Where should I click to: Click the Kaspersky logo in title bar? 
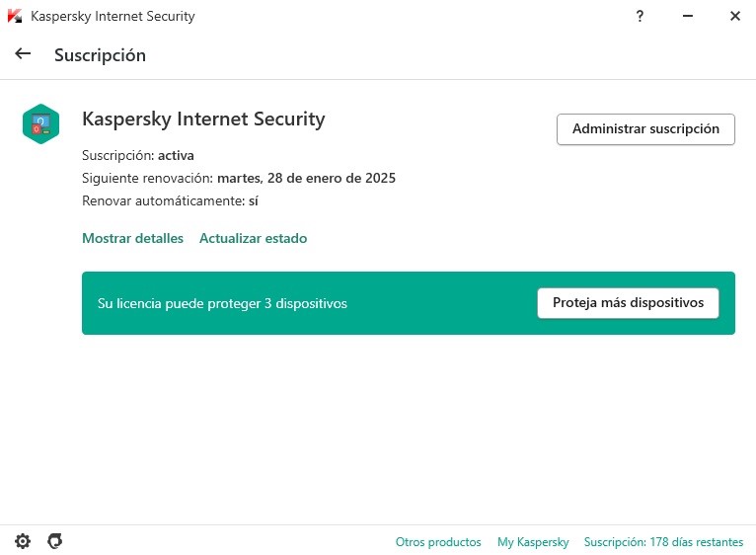click(15, 16)
